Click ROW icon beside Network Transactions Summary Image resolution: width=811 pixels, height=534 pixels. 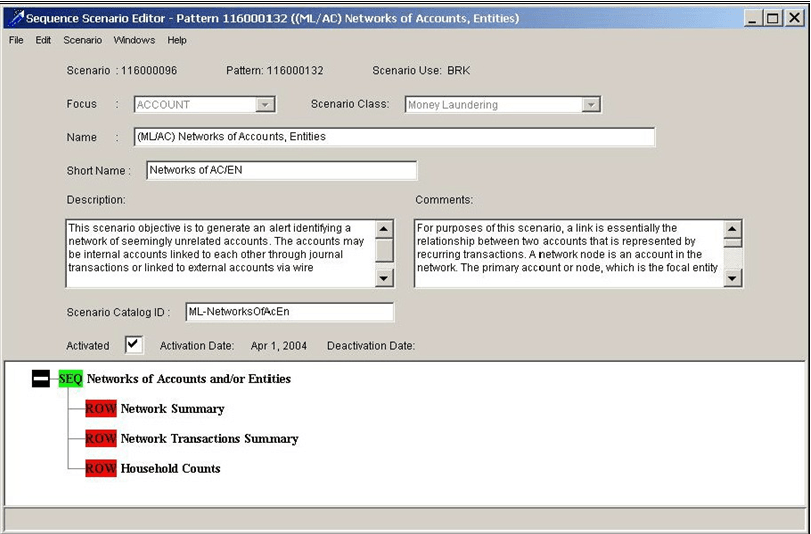pos(101,439)
